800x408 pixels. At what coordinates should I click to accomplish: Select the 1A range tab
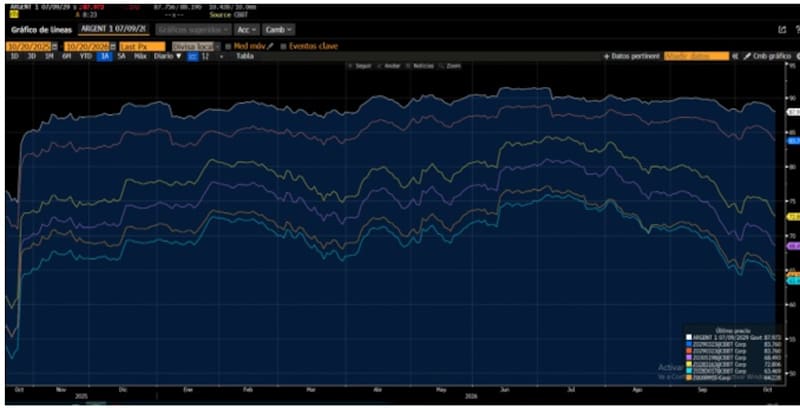(x=105, y=56)
